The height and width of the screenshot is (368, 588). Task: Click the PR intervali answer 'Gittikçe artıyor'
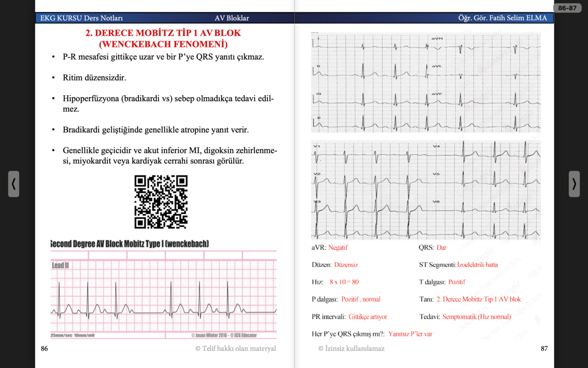point(367,316)
